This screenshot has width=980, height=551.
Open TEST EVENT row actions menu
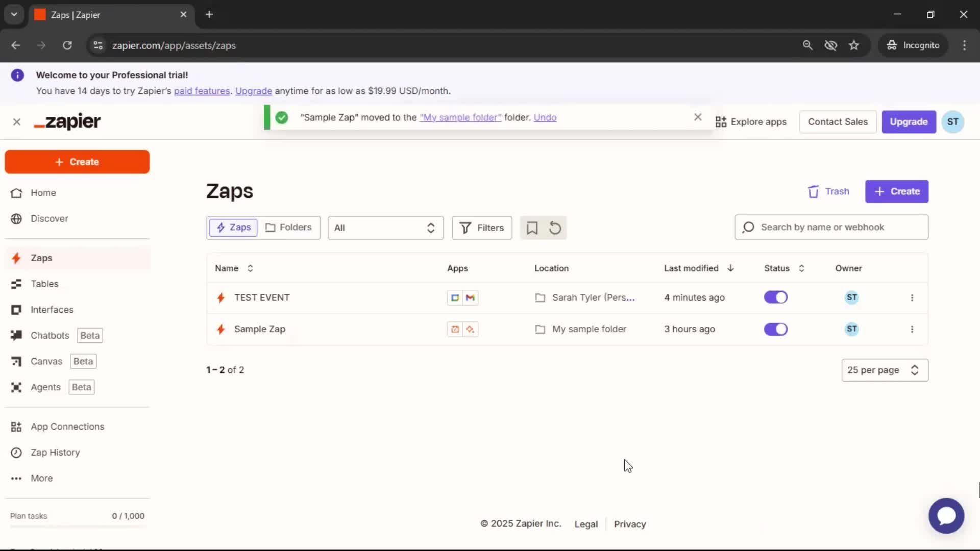pos(912,297)
